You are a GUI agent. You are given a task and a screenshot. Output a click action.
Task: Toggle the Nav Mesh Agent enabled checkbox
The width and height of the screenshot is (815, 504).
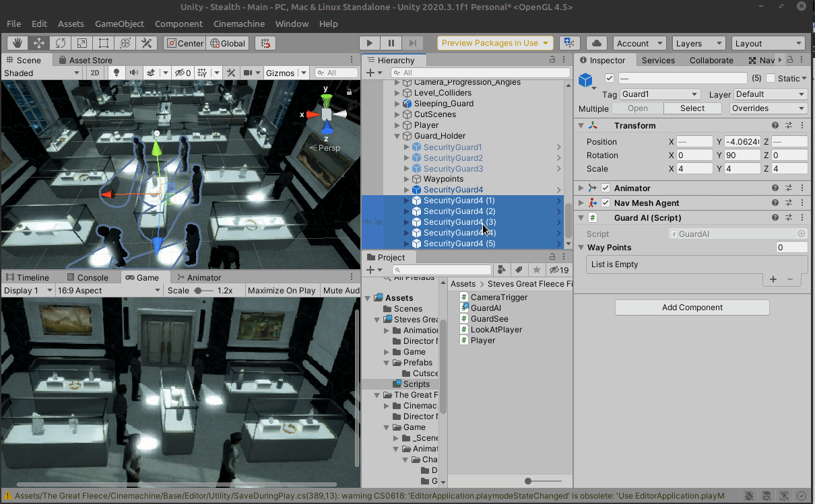pyautogui.click(x=606, y=203)
